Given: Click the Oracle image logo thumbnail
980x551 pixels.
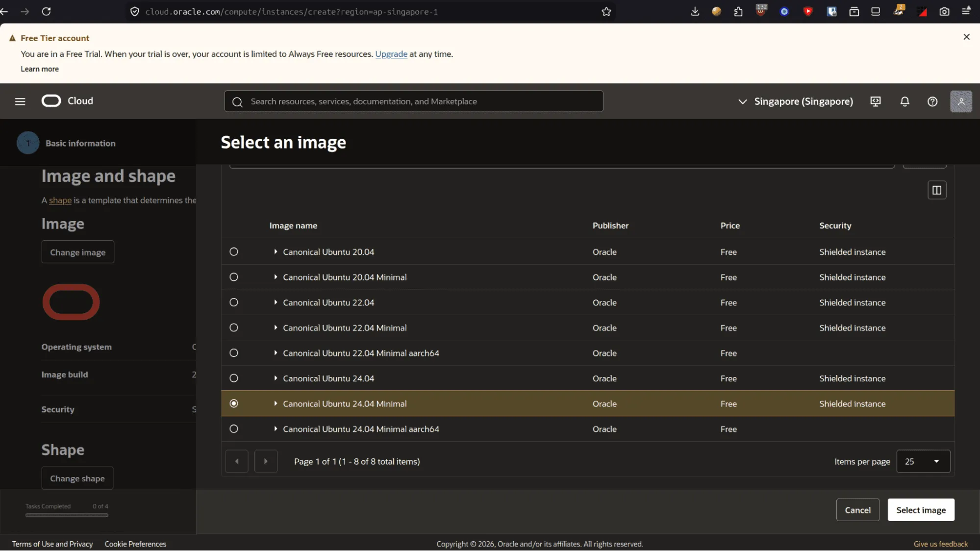Looking at the screenshot, I should click(71, 302).
